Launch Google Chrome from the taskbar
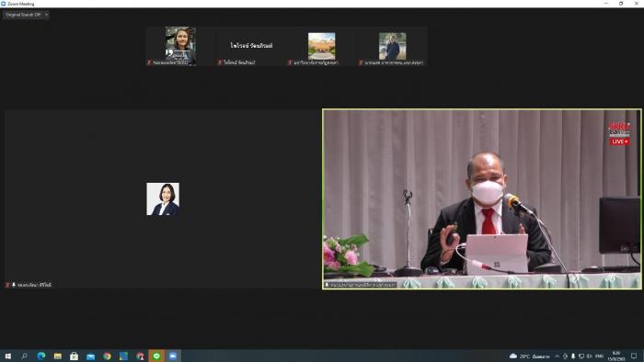Image resolution: width=644 pixels, height=362 pixels. pyautogui.click(x=107, y=356)
